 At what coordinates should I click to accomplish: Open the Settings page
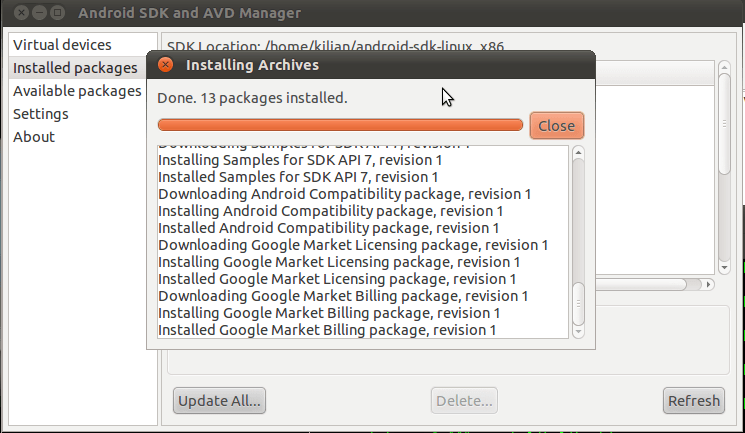(x=41, y=114)
